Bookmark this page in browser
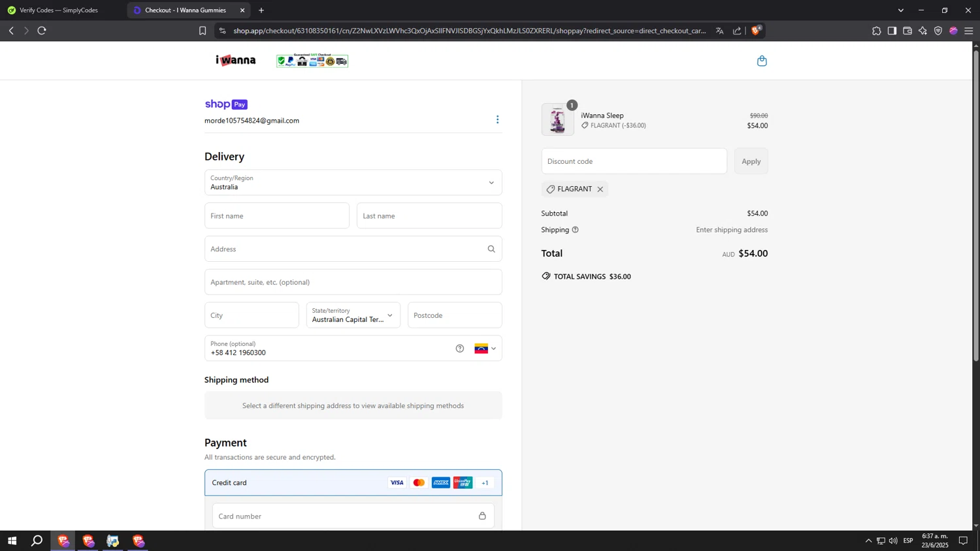 [203, 31]
